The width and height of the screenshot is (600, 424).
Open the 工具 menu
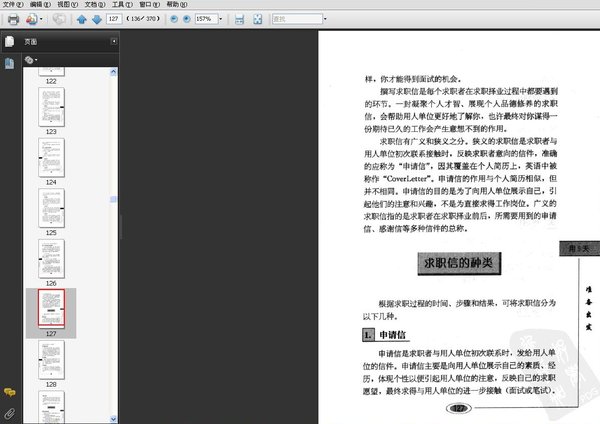(x=122, y=4)
